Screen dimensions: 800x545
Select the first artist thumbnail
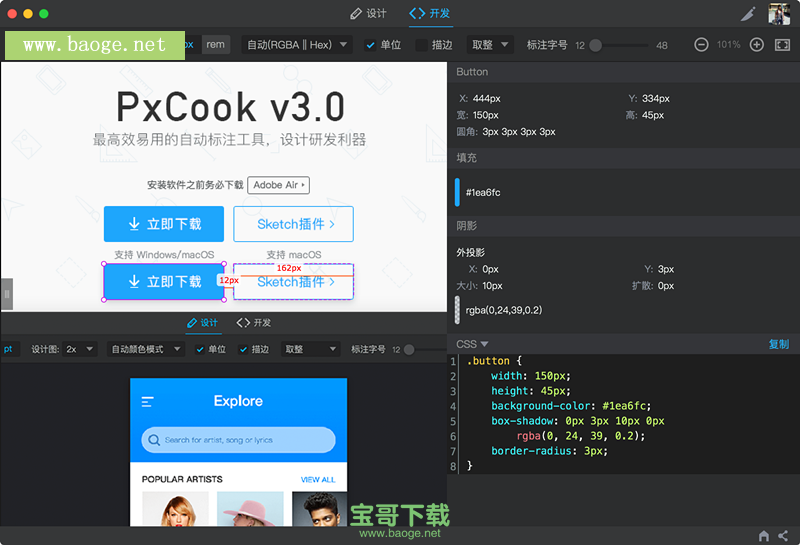pos(175,509)
